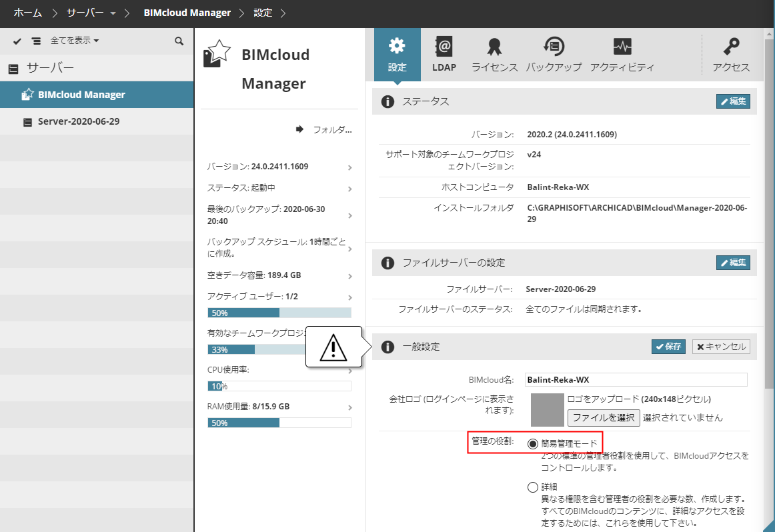Switch to the アクティビティ tab
775x532 pixels.
[622, 55]
